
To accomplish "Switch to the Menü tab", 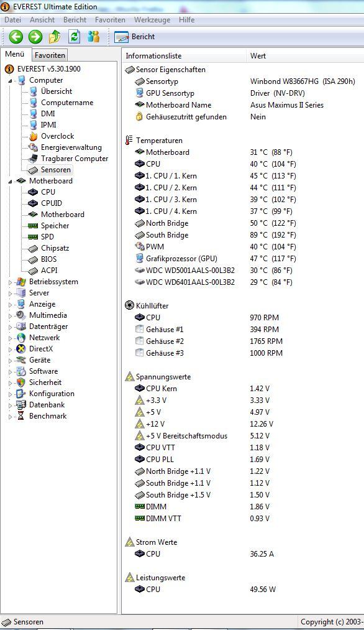I will [x=15, y=54].
